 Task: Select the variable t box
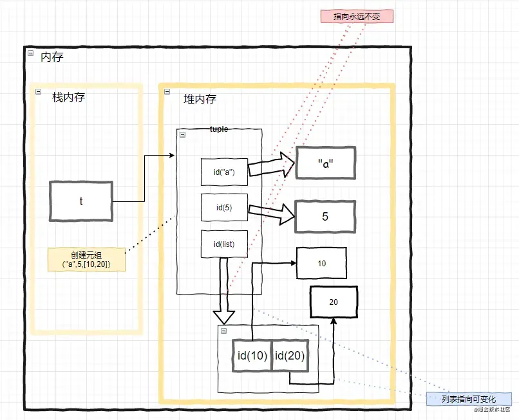point(80,201)
